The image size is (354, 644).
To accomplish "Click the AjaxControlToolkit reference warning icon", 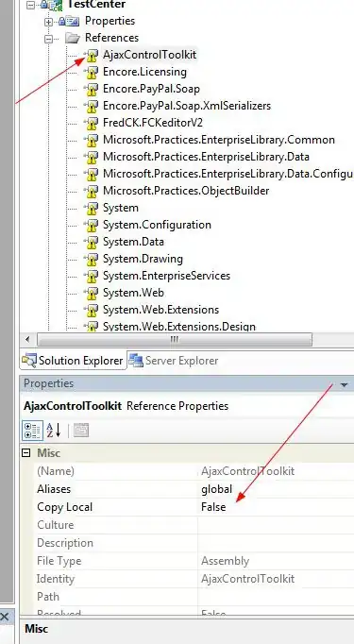I will (91, 55).
